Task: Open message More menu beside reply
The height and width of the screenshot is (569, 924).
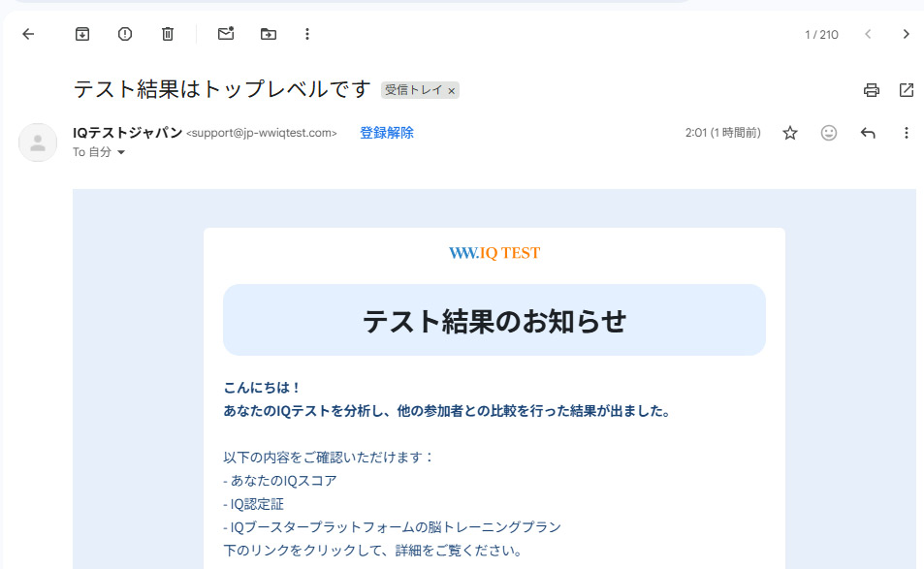Action: pyautogui.click(x=907, y=133)
